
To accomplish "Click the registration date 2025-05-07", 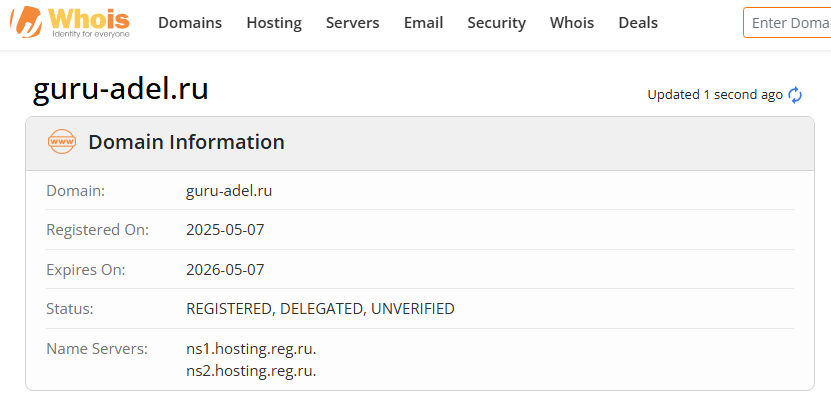I will [x=225, y=230].
